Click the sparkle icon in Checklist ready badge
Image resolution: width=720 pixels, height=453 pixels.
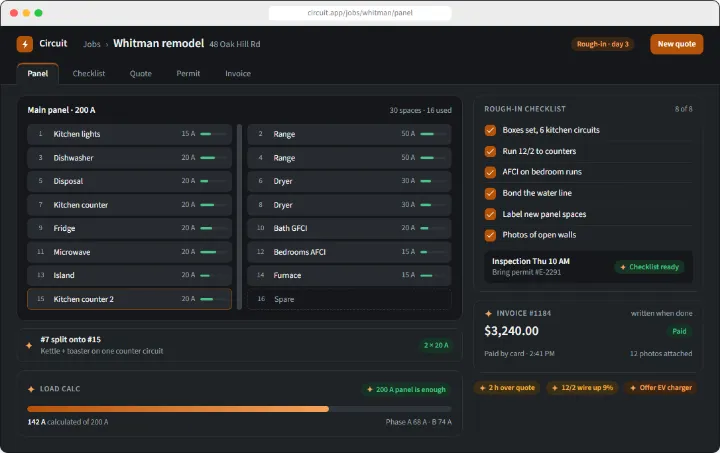coord(623,267)
